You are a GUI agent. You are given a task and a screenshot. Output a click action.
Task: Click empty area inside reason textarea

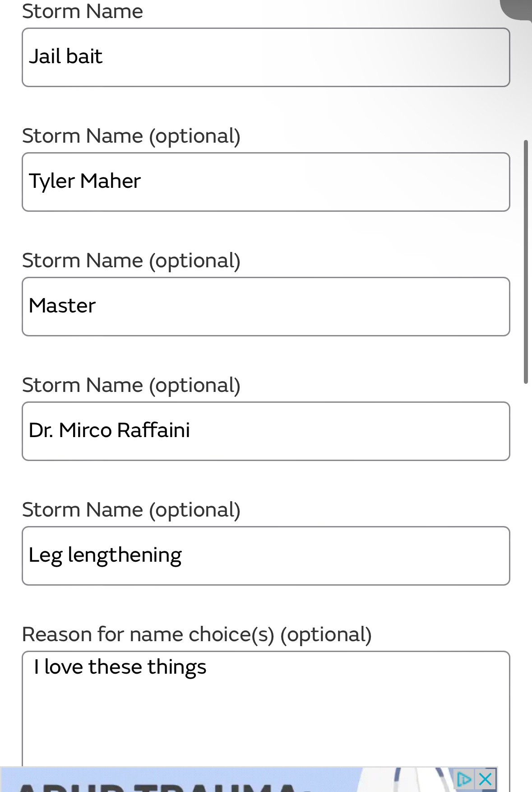(266, 722)
